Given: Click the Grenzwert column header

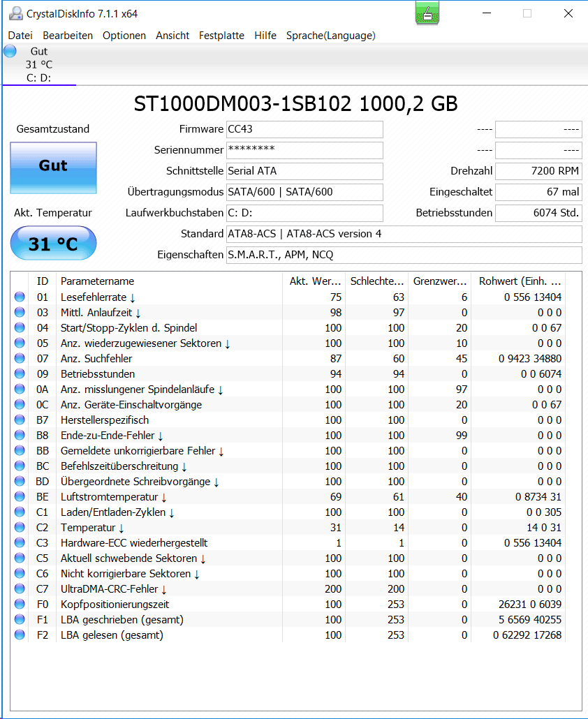Looking at the screenshot, I should (439, 281).
